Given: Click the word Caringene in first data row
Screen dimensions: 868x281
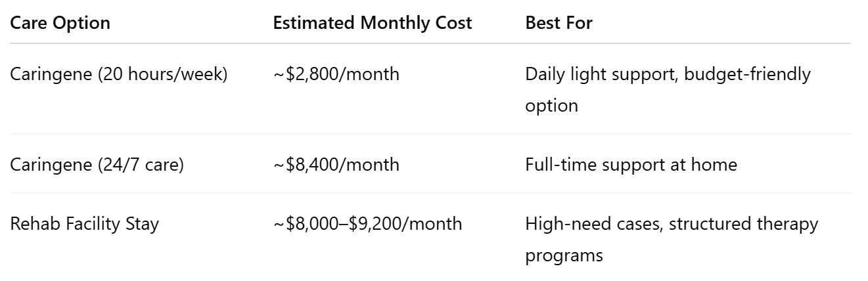Looking at the screenshot, I should coord(51,74).
